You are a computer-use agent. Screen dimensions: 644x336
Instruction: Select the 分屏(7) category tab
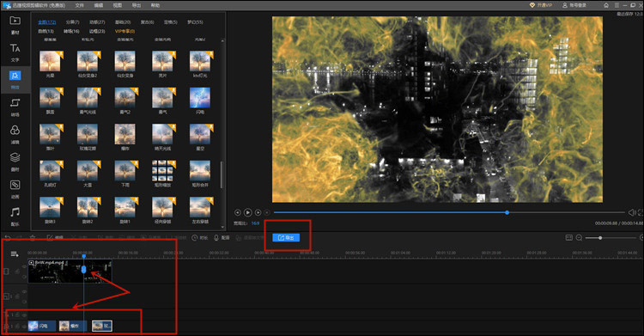click(73, 22)
